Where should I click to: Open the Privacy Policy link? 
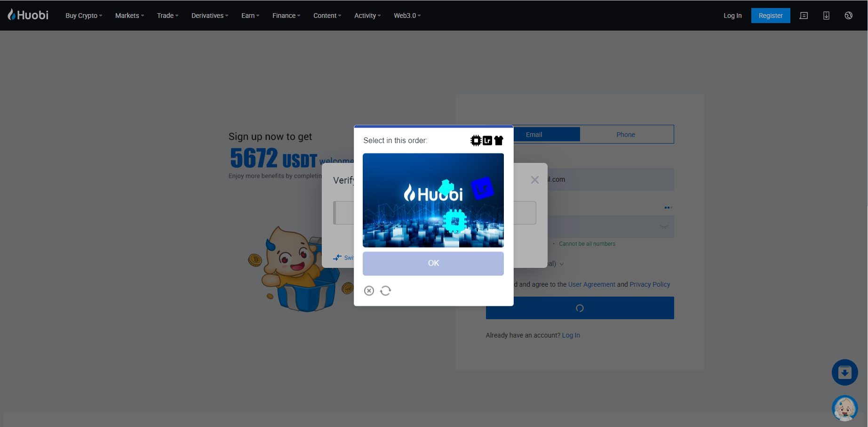650,284
